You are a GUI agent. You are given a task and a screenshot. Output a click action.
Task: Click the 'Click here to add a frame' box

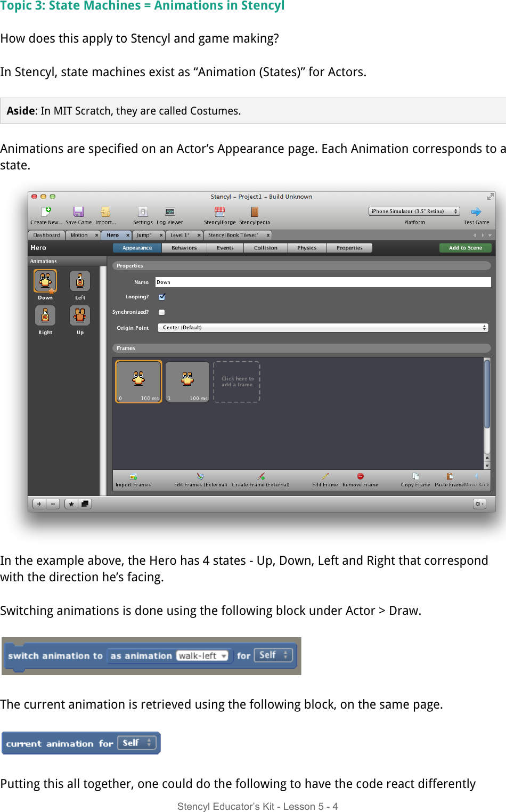pyautogui.click(x=236, y=381)
